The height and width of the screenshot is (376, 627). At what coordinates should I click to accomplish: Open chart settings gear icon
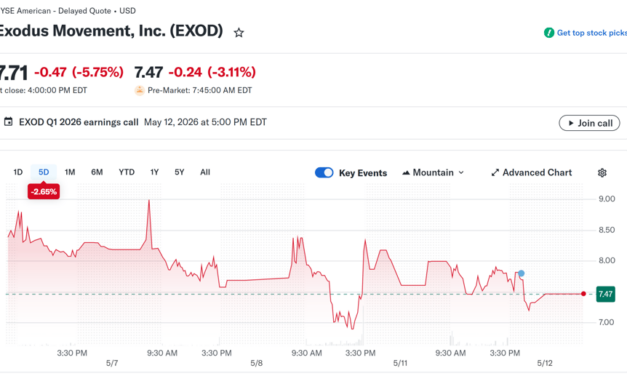click(602, 173)
